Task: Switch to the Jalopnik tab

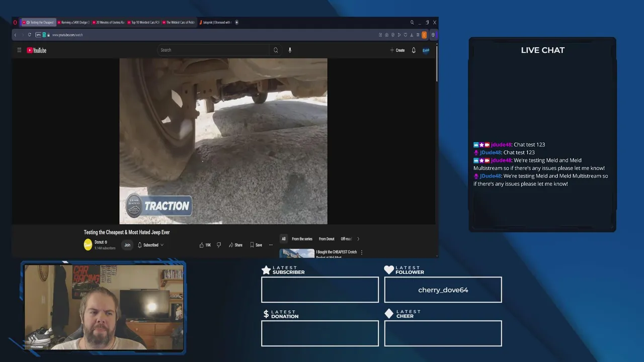Action: (x=215, y=22)
